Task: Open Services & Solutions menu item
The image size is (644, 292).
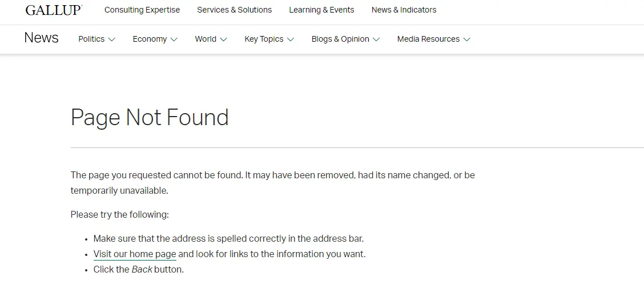Action: click(235, 10)
